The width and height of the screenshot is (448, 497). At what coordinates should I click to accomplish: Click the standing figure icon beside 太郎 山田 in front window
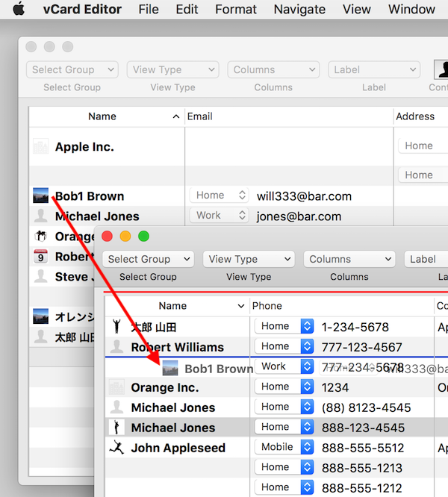point(116,326)
